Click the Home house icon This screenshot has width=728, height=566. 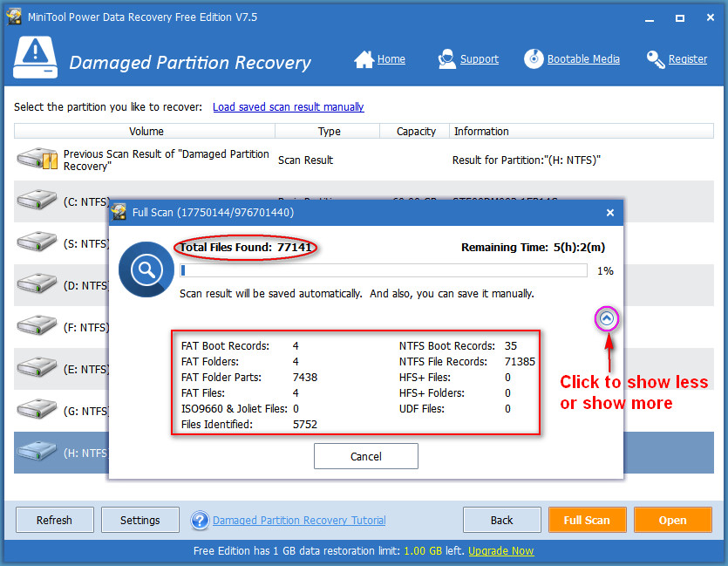pyautogui.click(x=364, y=59)
